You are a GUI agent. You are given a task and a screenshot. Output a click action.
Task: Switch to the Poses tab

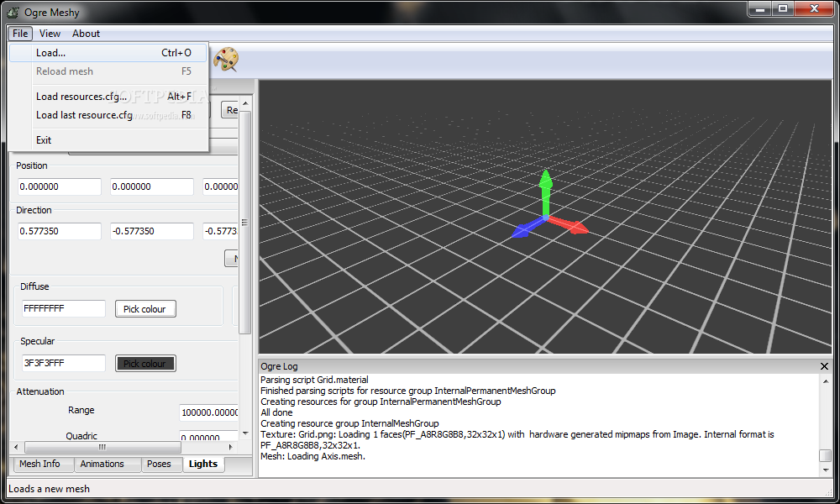(x=159, y=464)
